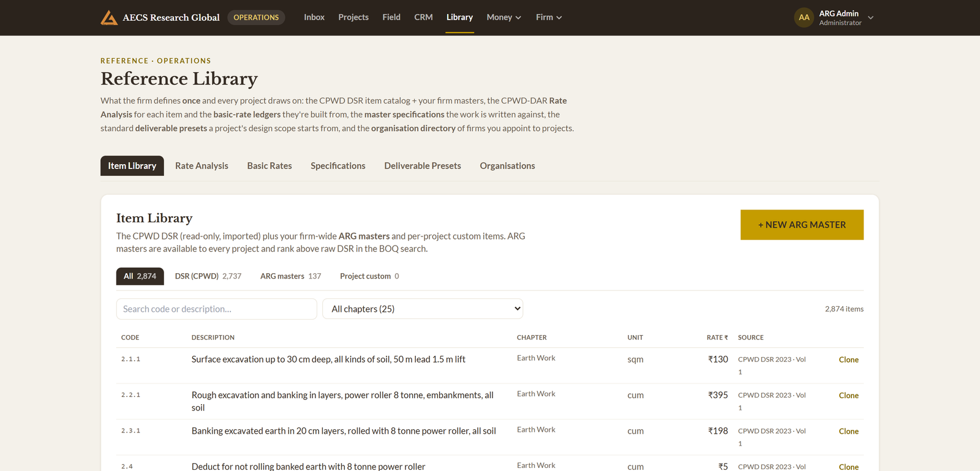980x471 pixels.
Task: Click the ₹395 rate value
Action: tap(718, 395)
